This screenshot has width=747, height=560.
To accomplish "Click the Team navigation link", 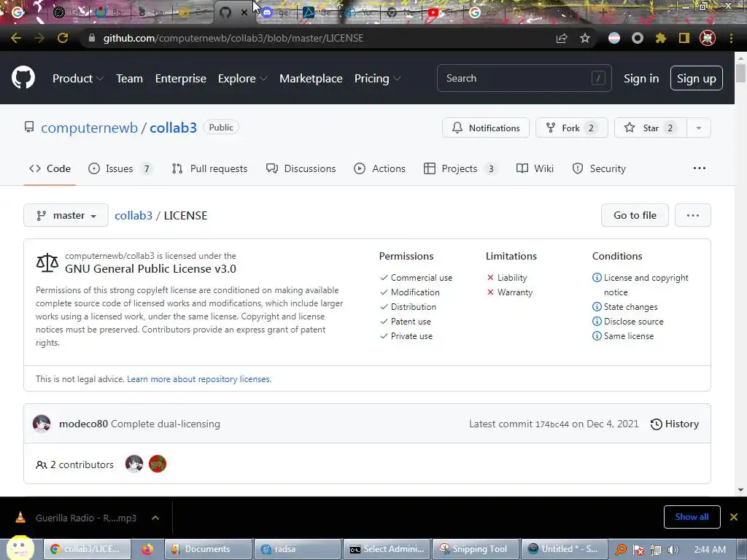I will 130,79.
